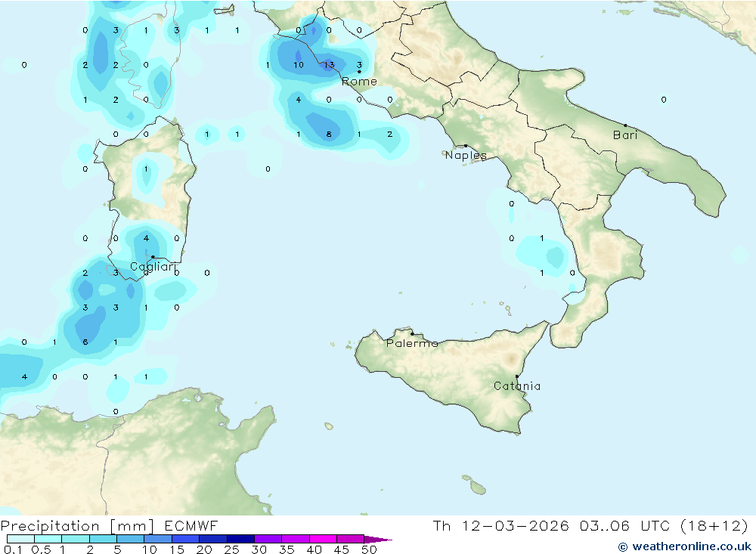Click the 10–15 mm legend swatch
This screenshot has width=756, height=554.
tap(158, 539)
